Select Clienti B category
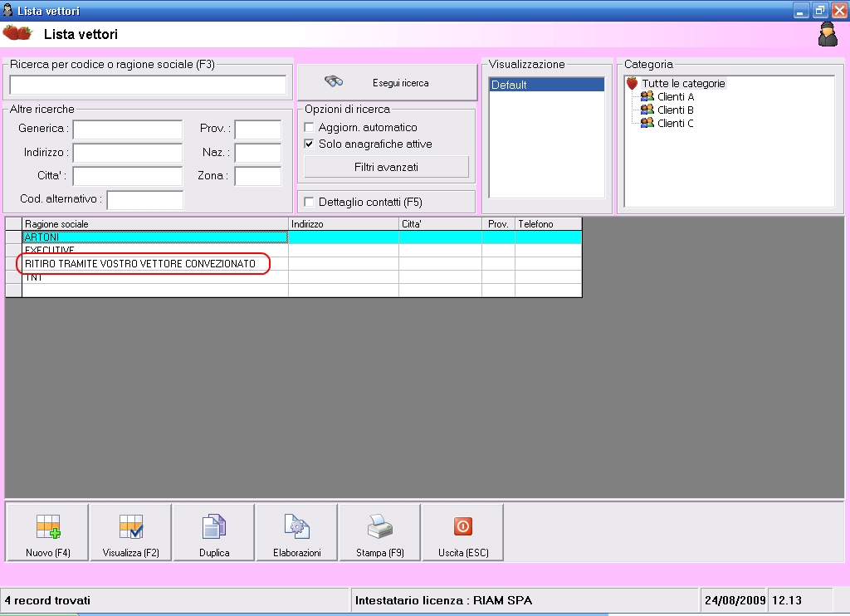This screenshot has height=616, width=850. click(676, 110)
